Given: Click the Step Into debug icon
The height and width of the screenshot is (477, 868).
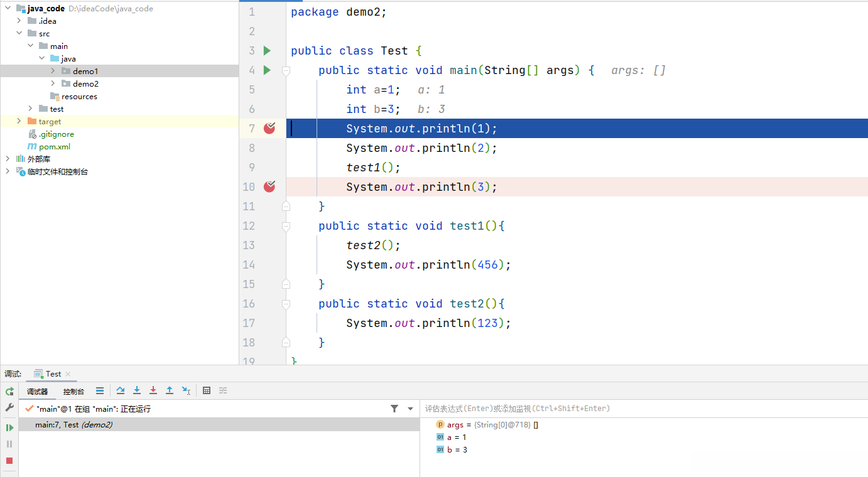Looking at the screenshot, I should coord(137,390).
